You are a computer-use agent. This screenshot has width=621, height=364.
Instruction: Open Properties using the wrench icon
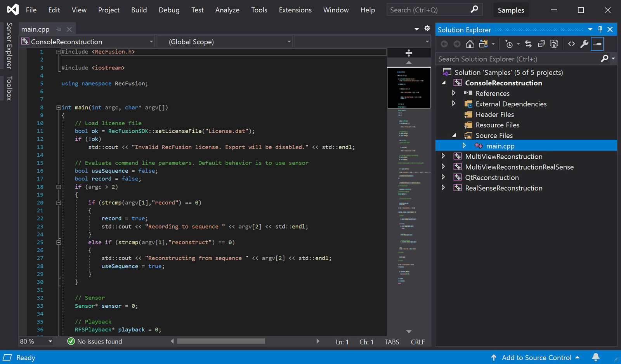584,44
